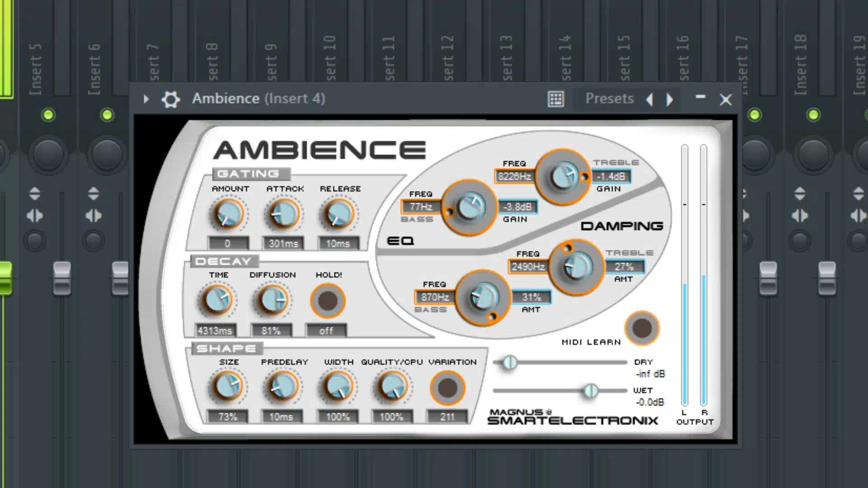Click the Damping Treble amount 27%

(624, 267)
